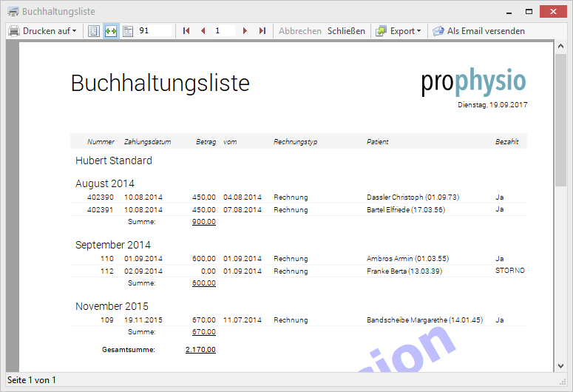Screen dimensions: 573x392
Task: Click the email envelope icon
Action: (x=438, y=31)
